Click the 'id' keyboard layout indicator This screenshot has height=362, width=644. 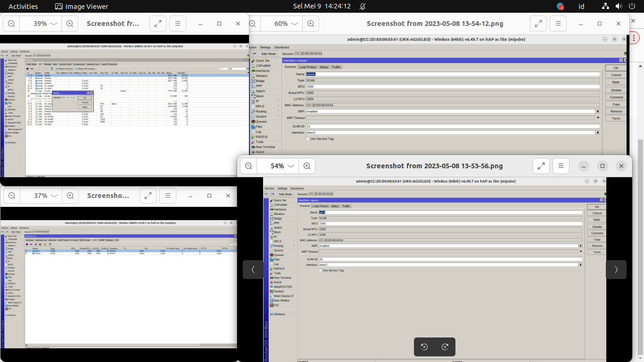tap(581, 7)
